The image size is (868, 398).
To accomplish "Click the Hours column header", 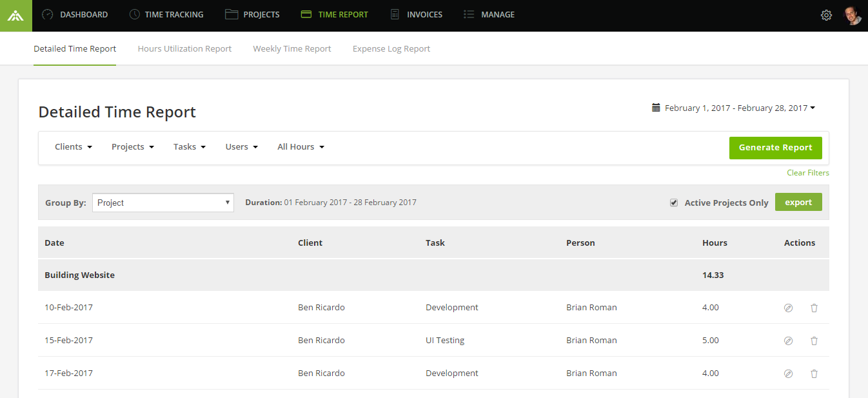I will [x=715, y=243].
